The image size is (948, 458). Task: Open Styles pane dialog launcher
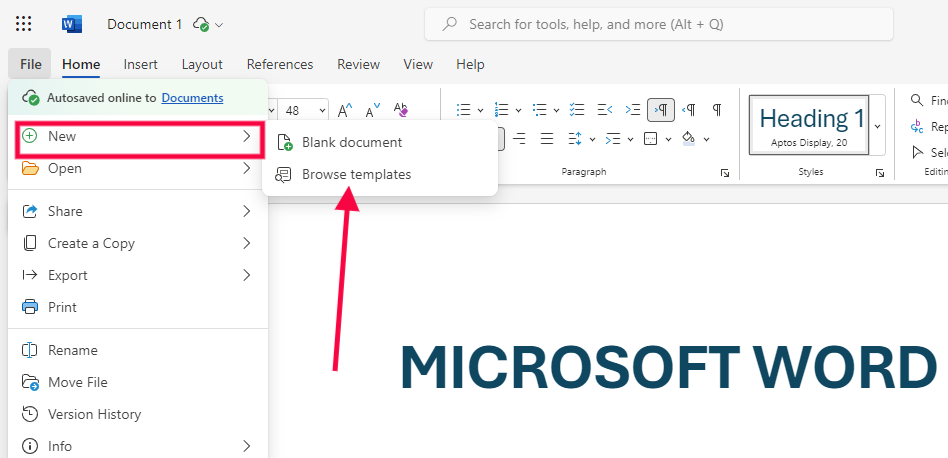[x=880, y=173]
